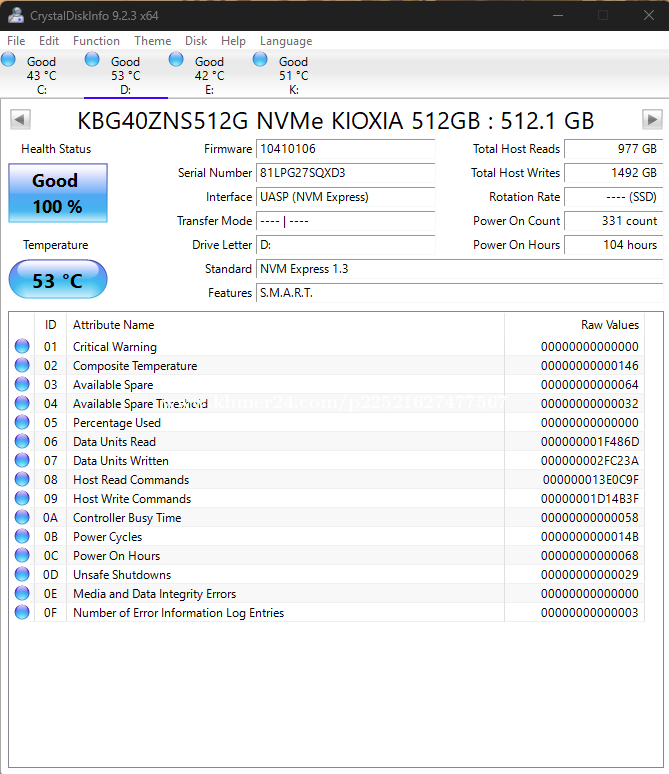Click the Attribute Name column header

285,325
